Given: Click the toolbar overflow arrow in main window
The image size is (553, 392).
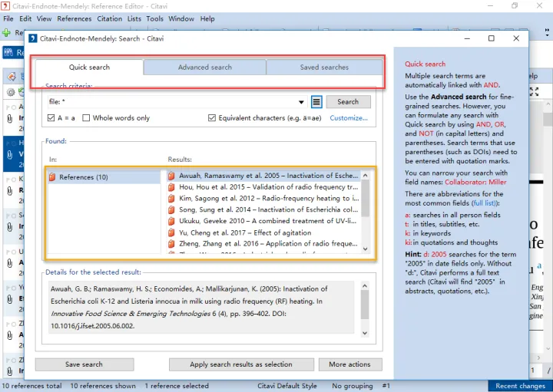Looking at the screenshot, I should point(547,33).
